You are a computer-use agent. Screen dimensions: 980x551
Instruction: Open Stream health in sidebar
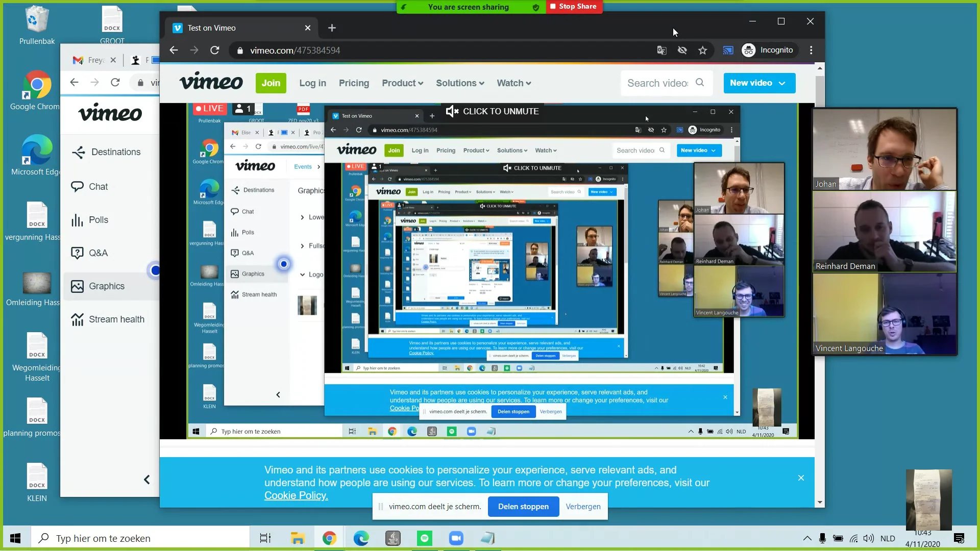coord(107,319)
